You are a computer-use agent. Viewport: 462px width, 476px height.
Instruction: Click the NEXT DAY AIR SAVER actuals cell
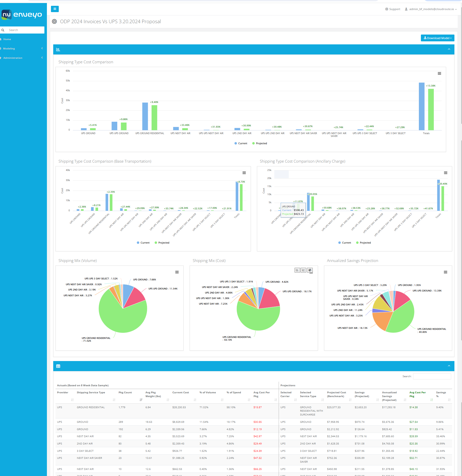click(89, 458)
